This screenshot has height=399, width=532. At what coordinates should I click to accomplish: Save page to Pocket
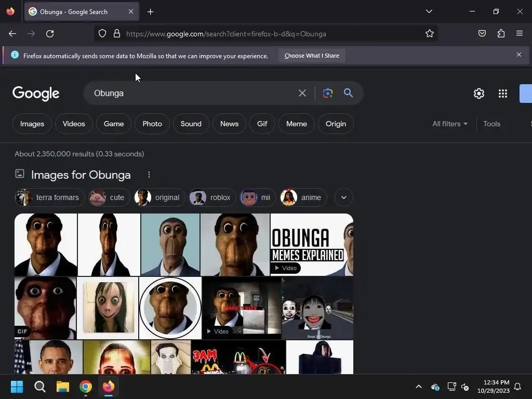tap(482, 34)
